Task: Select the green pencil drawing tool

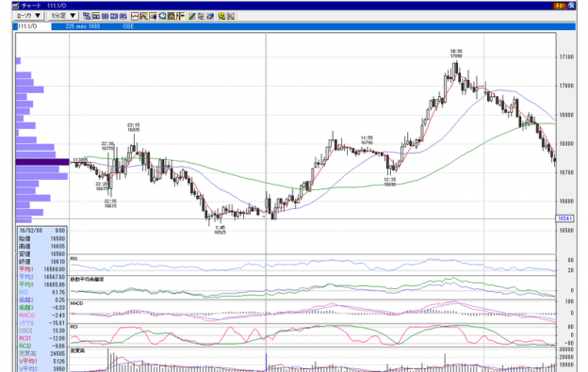Action: pos(191,16)
